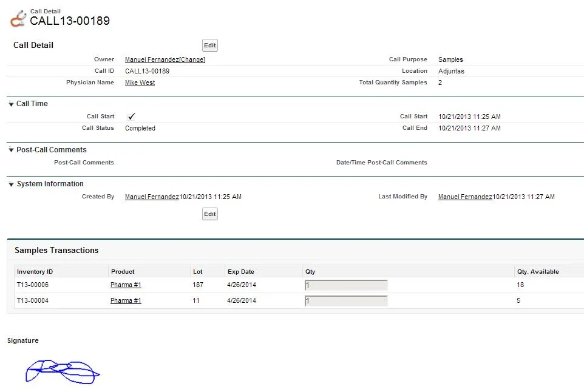
Task: Open Created By Manuel Fernandez link
Action: point(152,197)
